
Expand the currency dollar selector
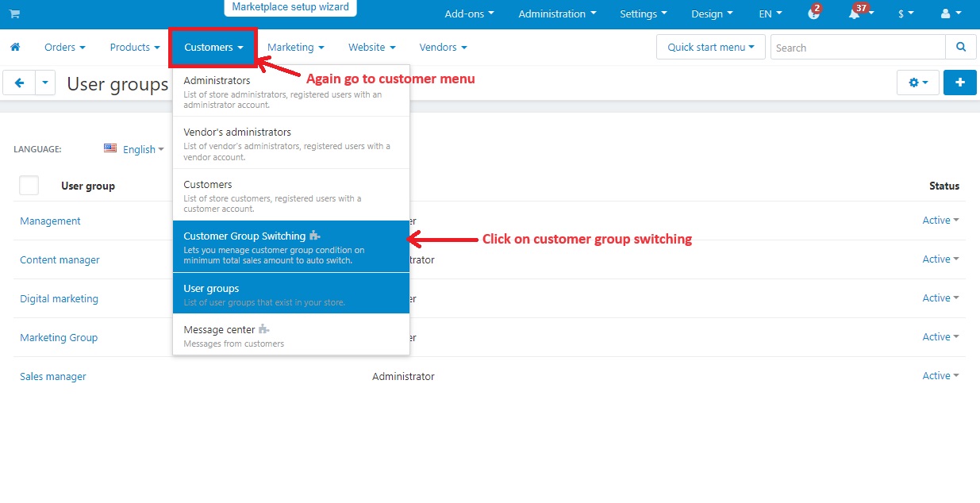[905, 14]
